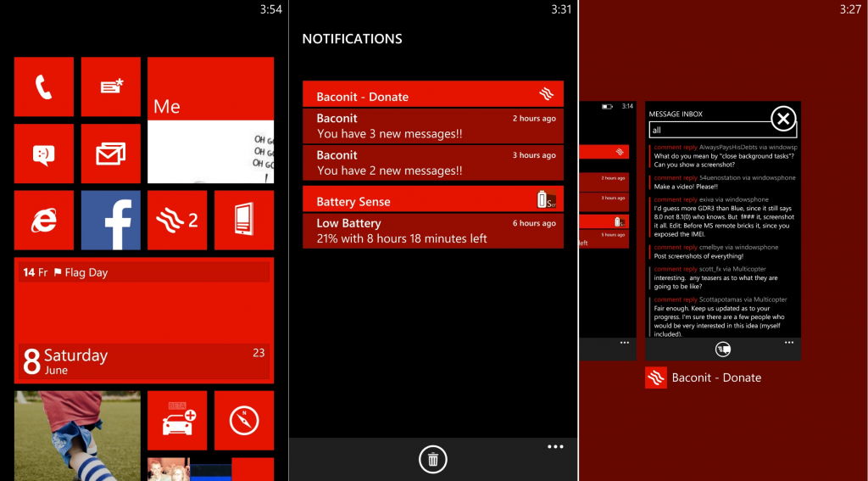
Task: Tap the NOTIFICATIONS page title
Action: click(x=352, y=39)
